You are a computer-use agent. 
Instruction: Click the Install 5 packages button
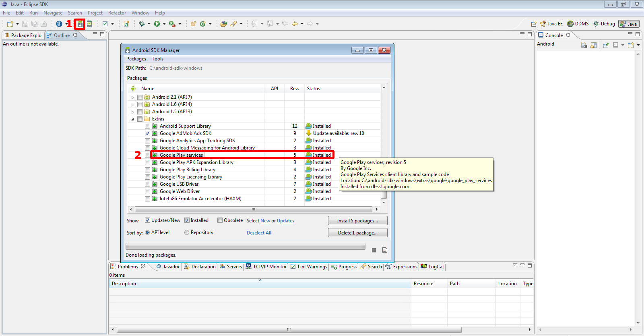(357, 221)
